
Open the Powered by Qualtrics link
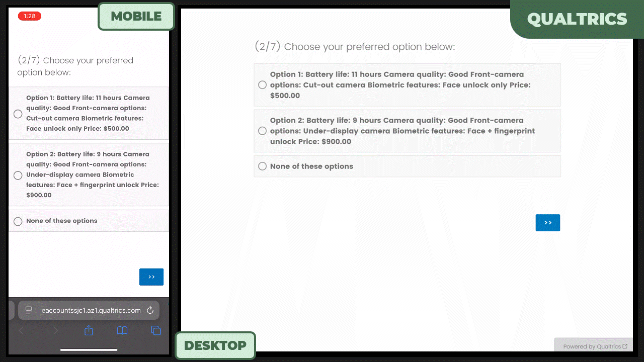(595, 346)
